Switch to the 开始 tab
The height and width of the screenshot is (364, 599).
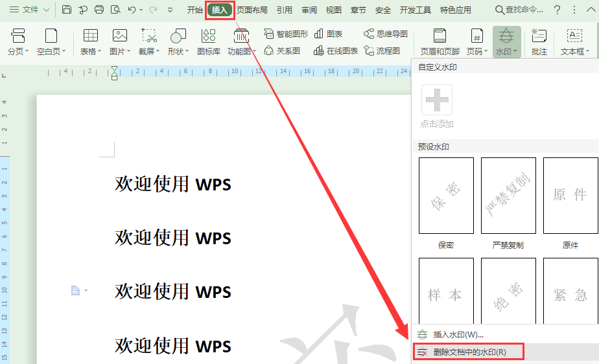coord(195,10)
